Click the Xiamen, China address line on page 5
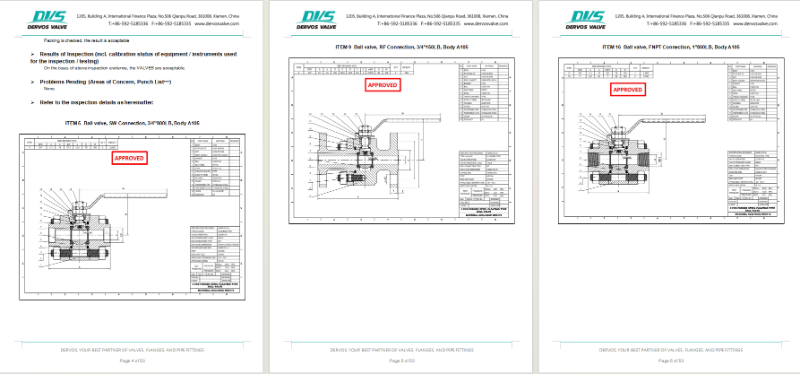Screen dimensions: 800x374 point(427,16)
